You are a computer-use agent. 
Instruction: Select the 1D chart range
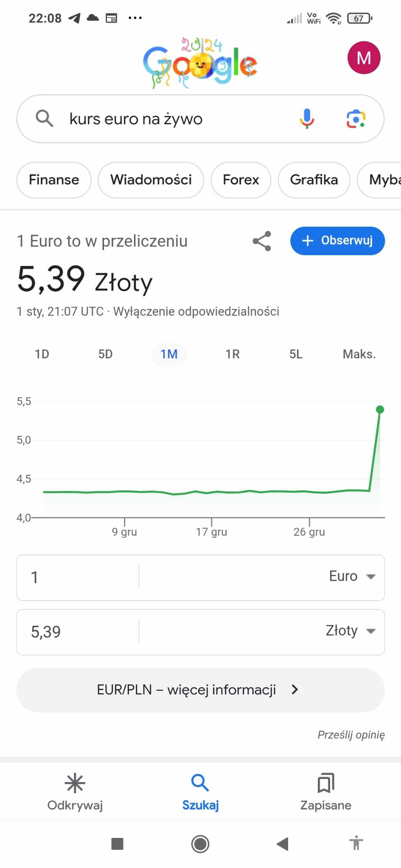click(x=42, y=354)
